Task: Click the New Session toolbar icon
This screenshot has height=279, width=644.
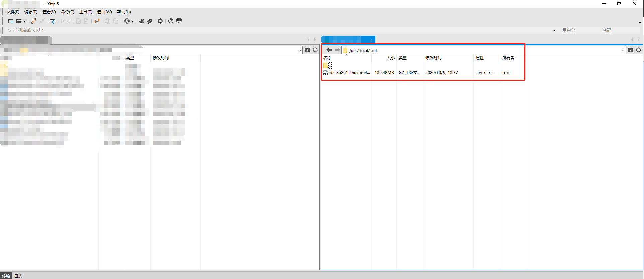Action: [x=11, y=21]
